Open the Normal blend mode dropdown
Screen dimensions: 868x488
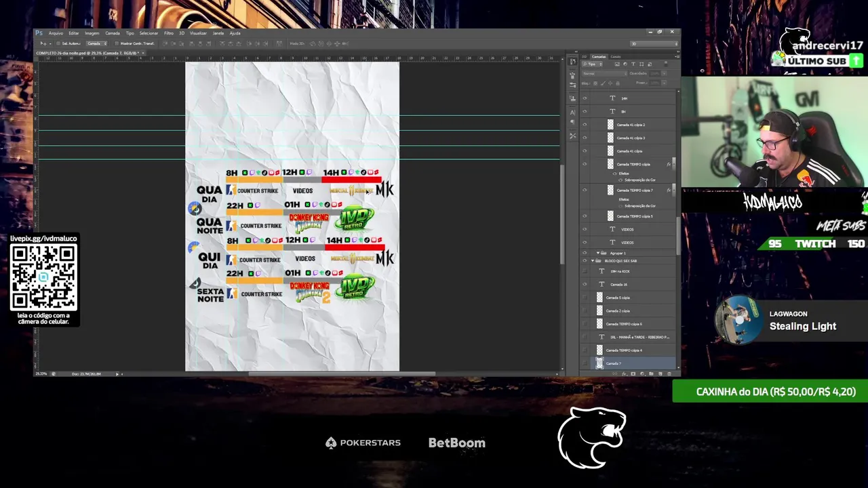[604, 73]
